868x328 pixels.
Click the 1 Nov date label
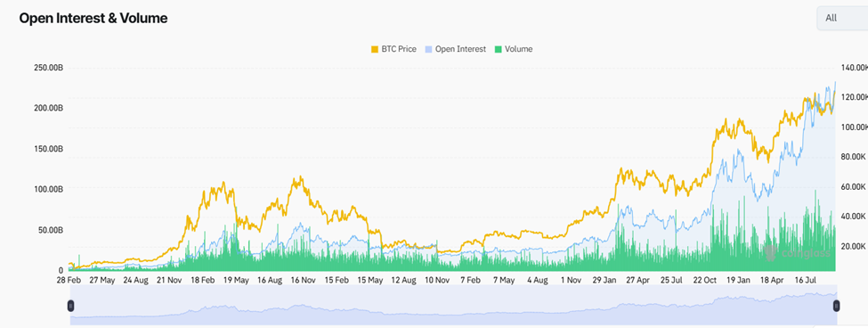pyautogui.click(x=571, y=281)
